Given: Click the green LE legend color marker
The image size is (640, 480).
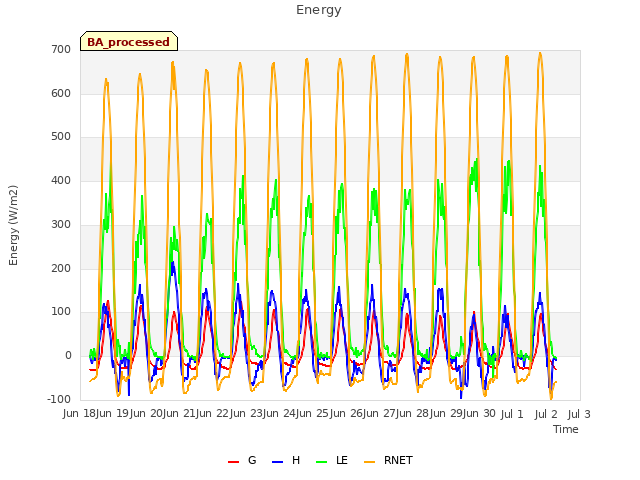Looking at the screenshot, I should tap(322, 462).
